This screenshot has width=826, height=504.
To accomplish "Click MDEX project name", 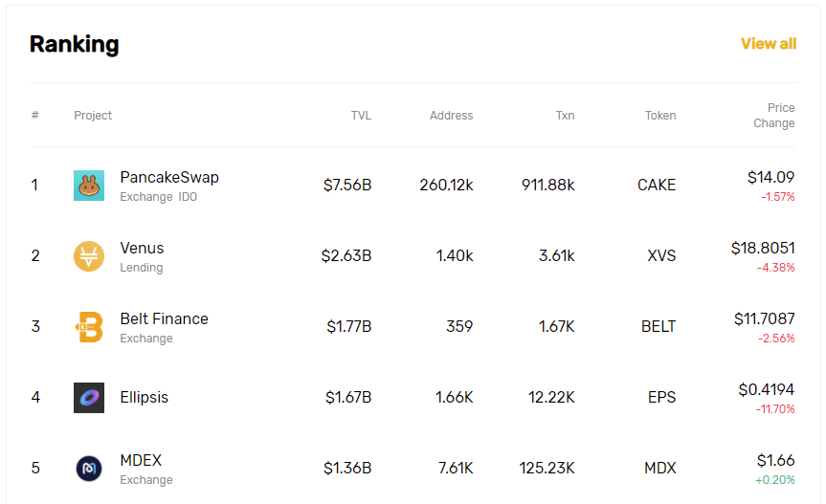I will [141, 460].
